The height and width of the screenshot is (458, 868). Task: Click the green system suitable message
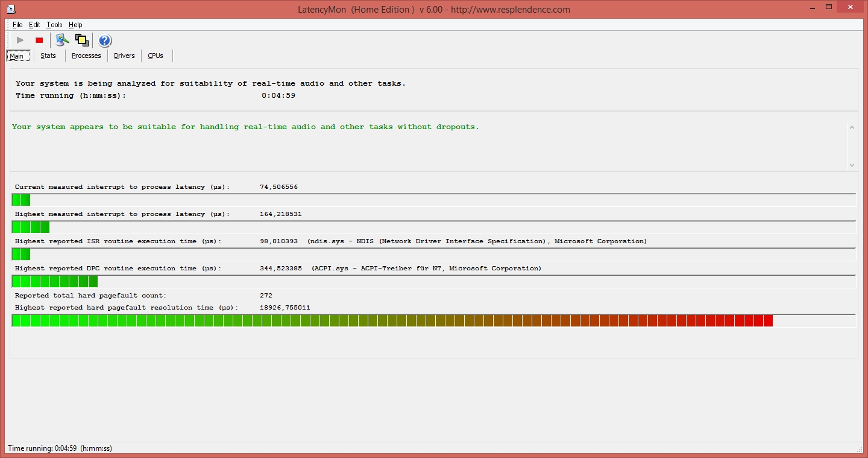(x=245, y=127)
